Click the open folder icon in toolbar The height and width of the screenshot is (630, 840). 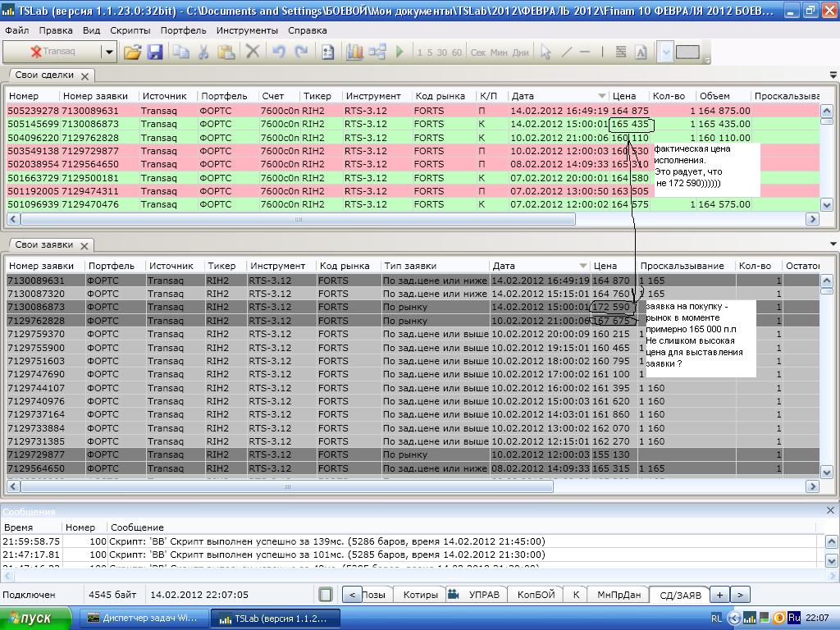[x=132, y=52]
